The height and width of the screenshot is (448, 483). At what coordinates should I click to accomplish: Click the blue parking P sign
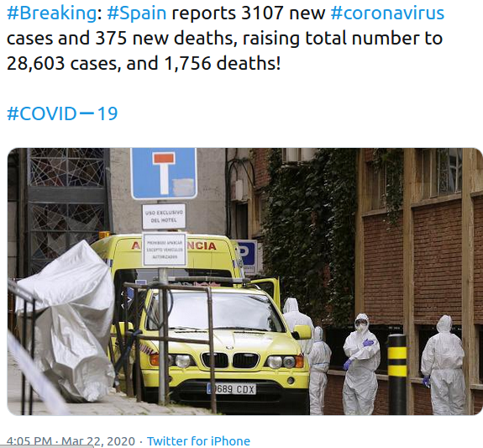tap(248, 256)
